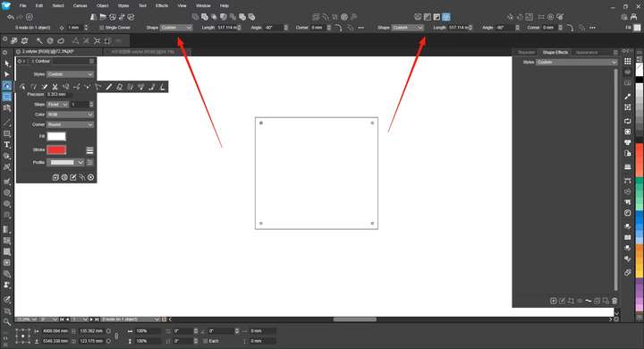Click the red Stroke color swatch
This screenshot has width=644, height=349.
click(56, 150)
